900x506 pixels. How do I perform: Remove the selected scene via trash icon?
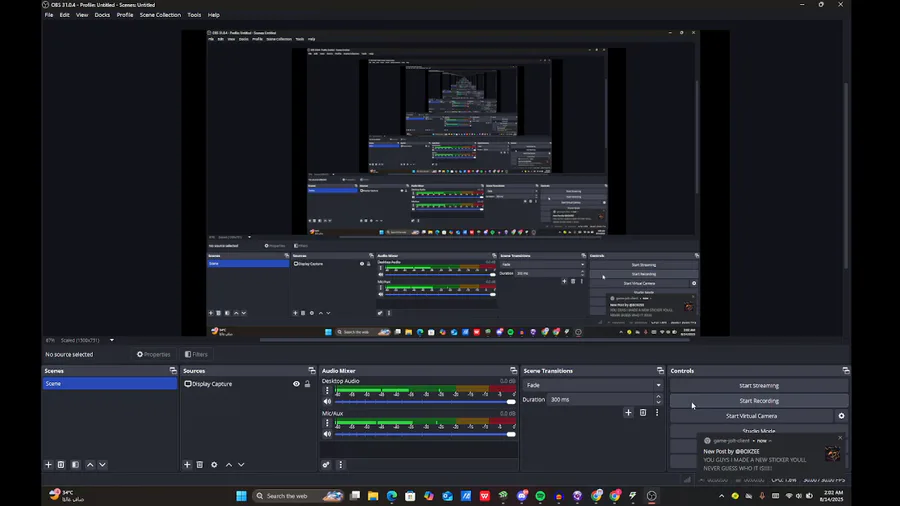(x=61, y=465)
